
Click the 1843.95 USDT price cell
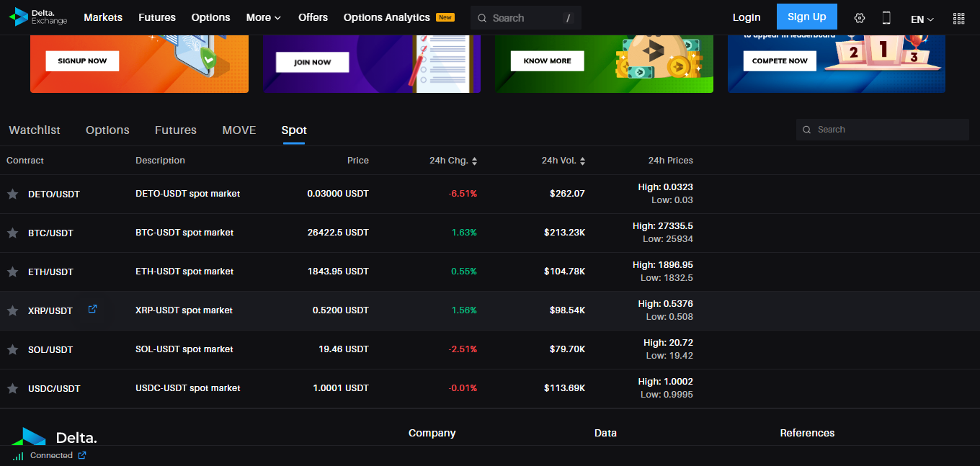point(338,272)
